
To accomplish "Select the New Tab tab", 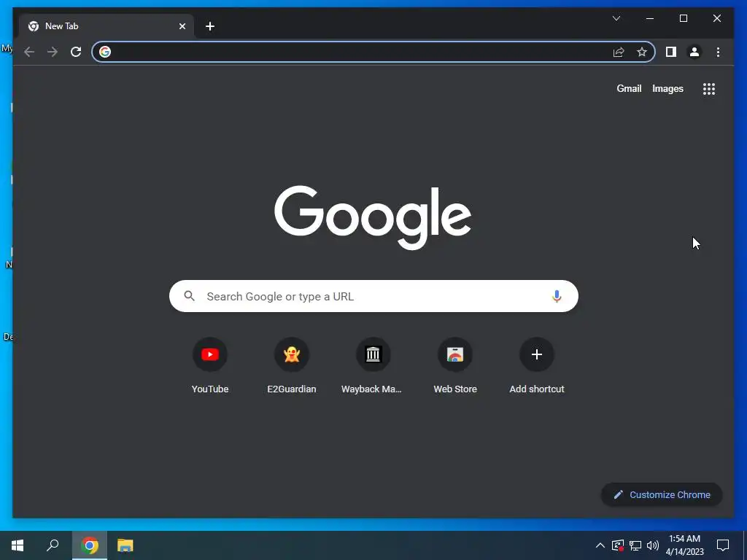I will click(x=107, y=26).
